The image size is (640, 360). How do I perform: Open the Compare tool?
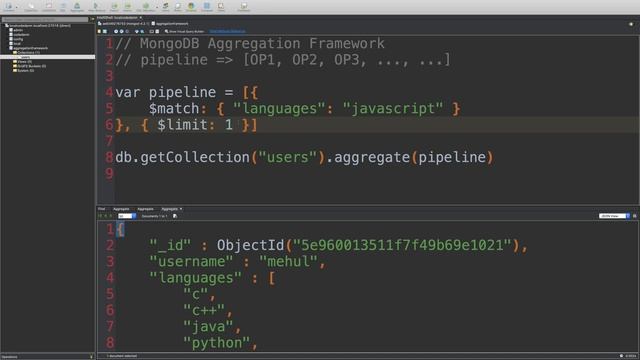coord(207,6)
